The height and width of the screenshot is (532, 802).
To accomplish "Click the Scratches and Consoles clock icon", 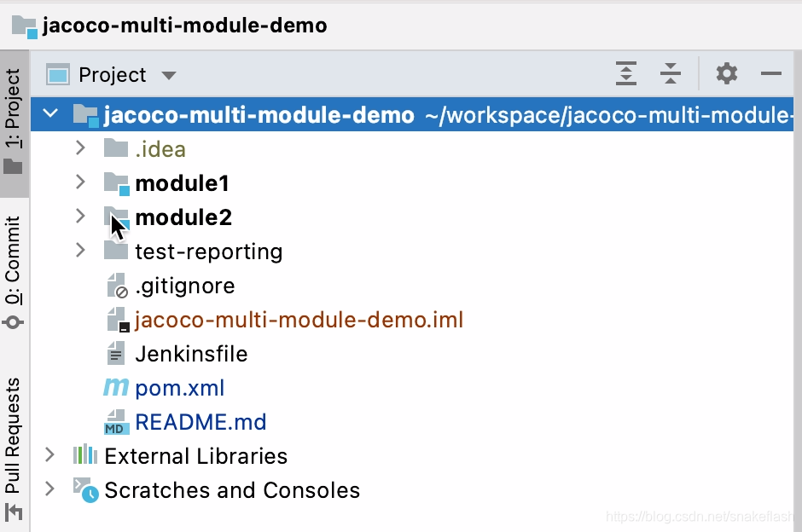I will [85, 489].
